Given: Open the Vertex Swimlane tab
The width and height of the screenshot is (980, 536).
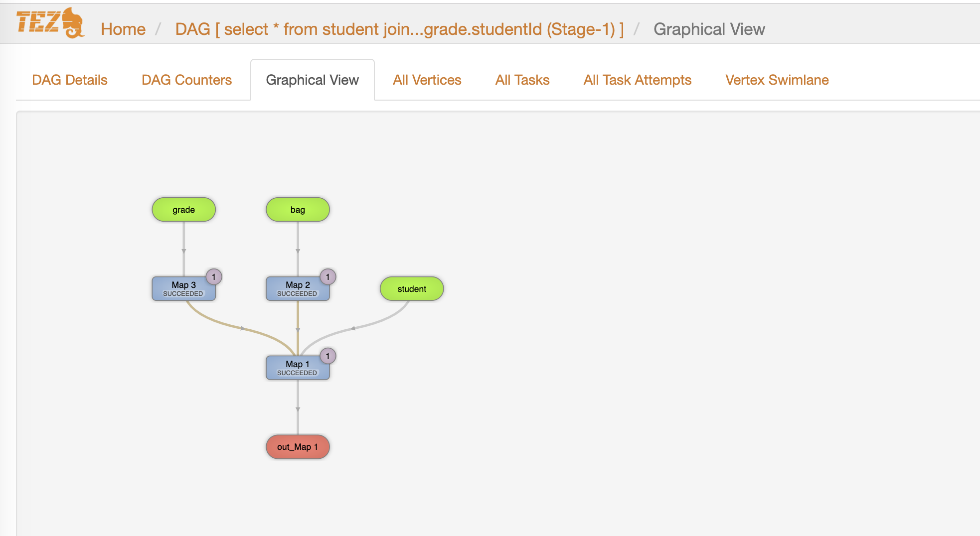Looking at the screenshot, I should click(x=777, y=80).
